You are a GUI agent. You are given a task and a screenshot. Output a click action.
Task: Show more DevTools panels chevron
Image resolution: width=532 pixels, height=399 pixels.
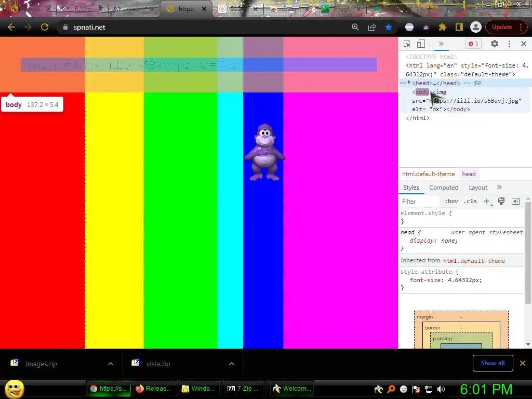click(x=441, y=44)
